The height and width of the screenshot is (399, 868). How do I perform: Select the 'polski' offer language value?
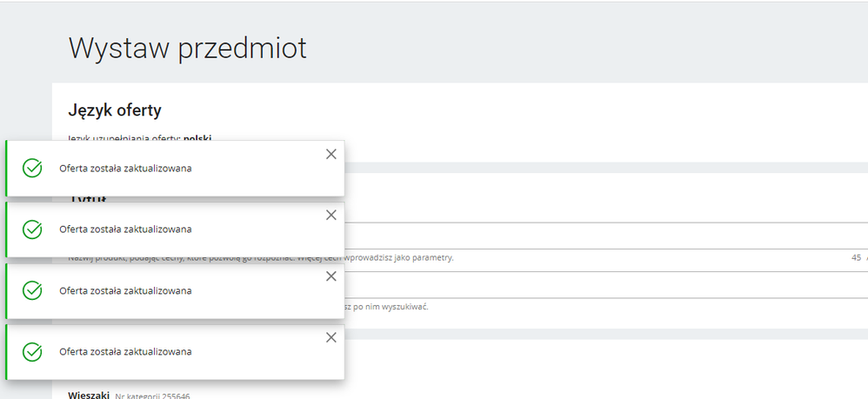(x=197, y=137)
